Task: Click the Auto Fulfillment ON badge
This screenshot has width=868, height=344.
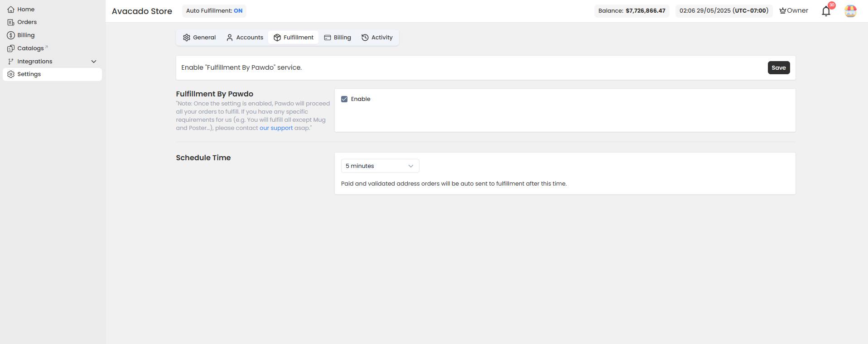Action: 214,11
